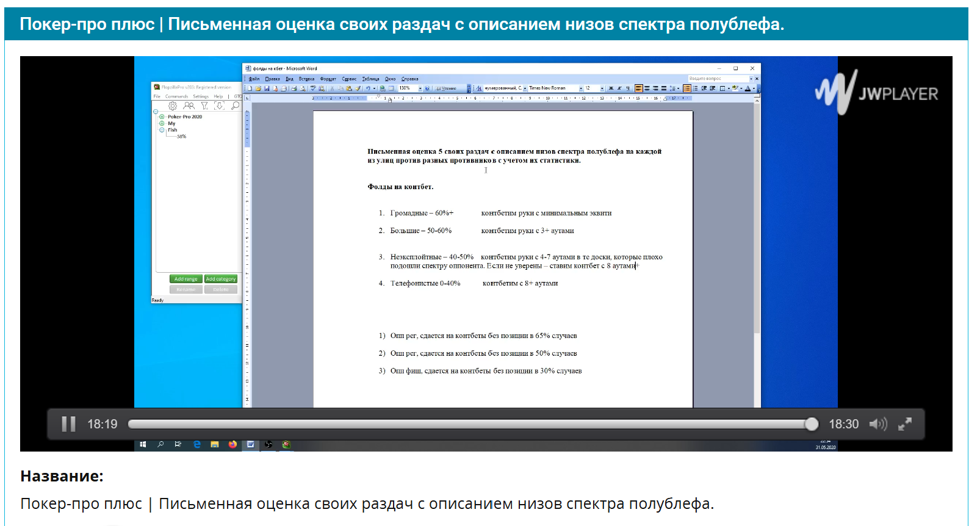
Task: Enter fullscreen video mode
Action: pos(905,424)
